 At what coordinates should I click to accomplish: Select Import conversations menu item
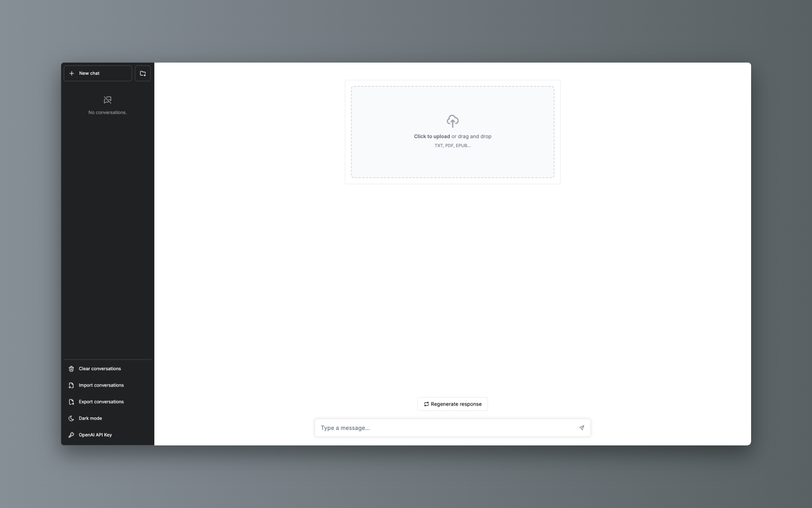tap(101, 385)
